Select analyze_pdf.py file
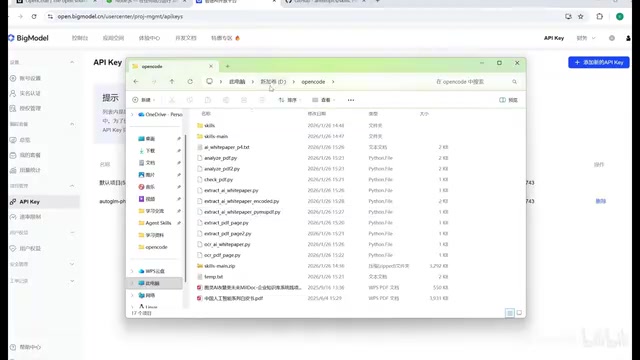Screen dimensions: 640x360 pyautogui.click(x=220, y=158)
